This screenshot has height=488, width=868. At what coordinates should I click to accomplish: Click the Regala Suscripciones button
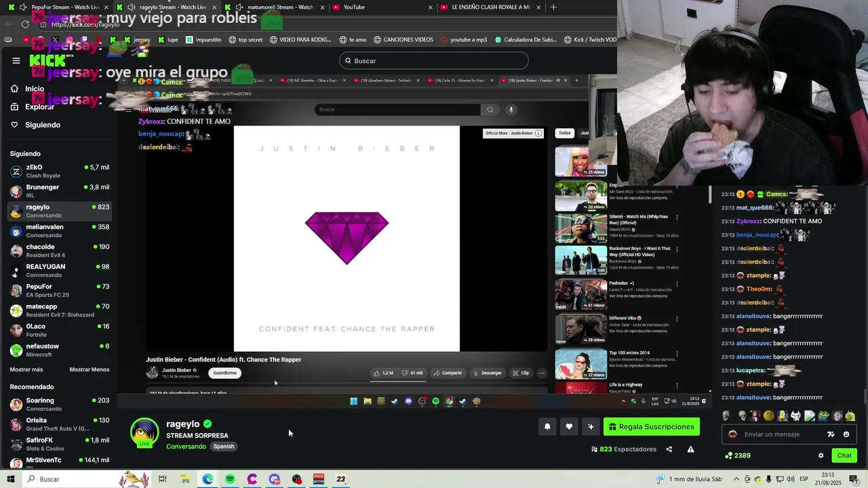pyautogui.click(x=652, y=426)
